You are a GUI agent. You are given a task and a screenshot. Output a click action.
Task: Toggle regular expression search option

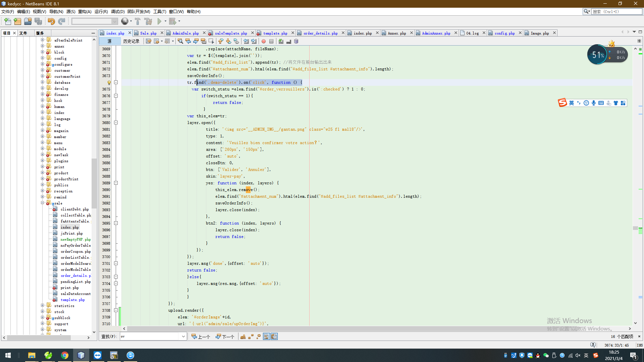[x=259, y=337]
